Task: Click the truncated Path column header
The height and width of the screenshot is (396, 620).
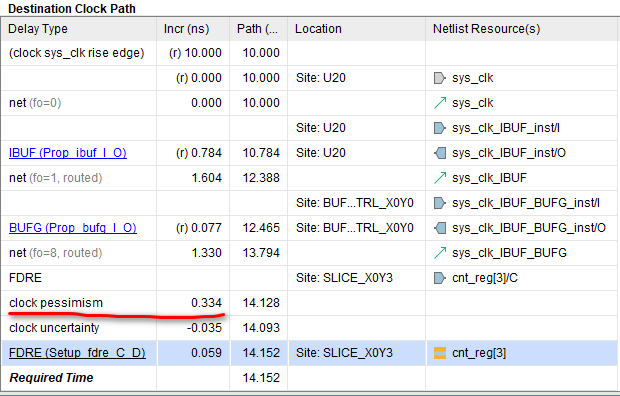Action: [x=259, y=29]
